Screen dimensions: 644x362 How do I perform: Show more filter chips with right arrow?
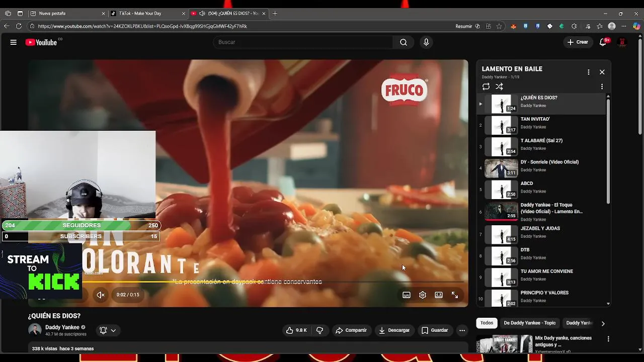click(x=603, y=323)
